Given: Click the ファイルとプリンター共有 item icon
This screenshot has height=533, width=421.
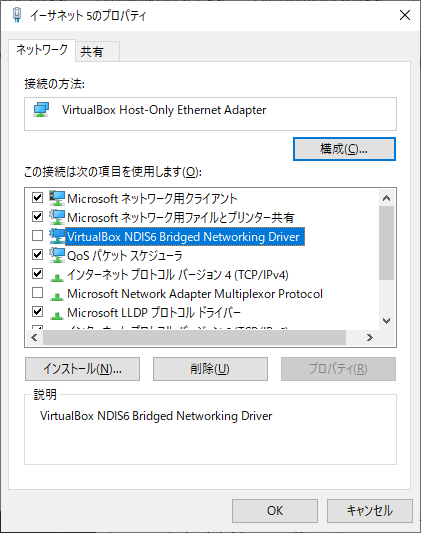Looking at the screenshot, I should click(57, 217).
